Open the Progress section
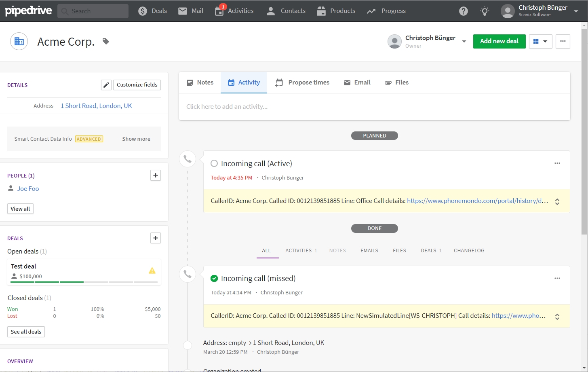 pyautogui.click(x=386, y=11)
